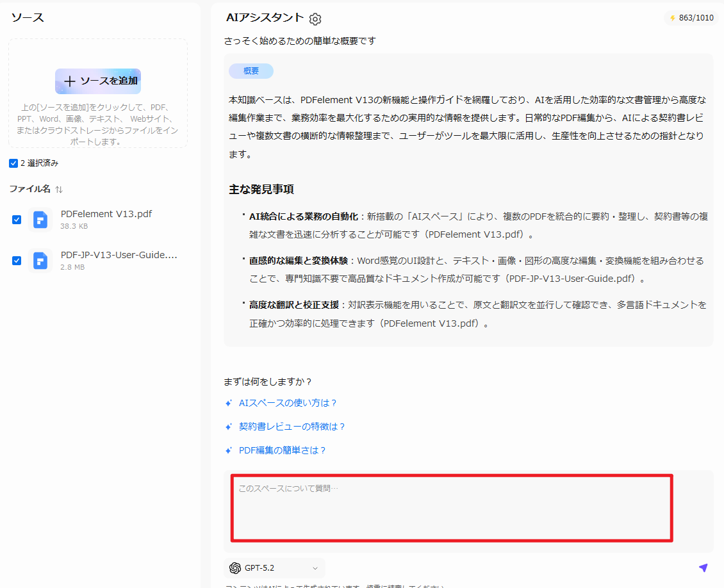Screen dimensions: 724x588
Task: Click the lightning credits icon 863/1010
Action: [x=673, y=18]
